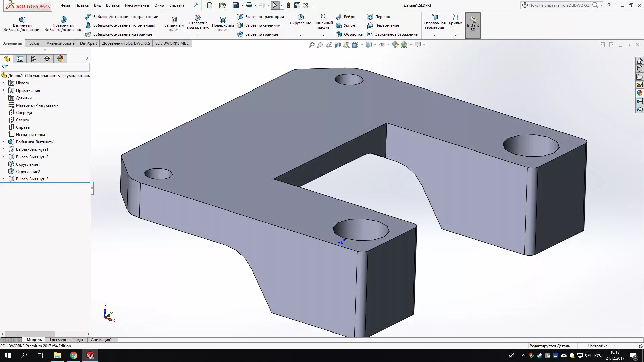The width and height of the screenshot is (644, 362).
Task: Select the Скругление (Fillet) tool
Action: [301, 19]
